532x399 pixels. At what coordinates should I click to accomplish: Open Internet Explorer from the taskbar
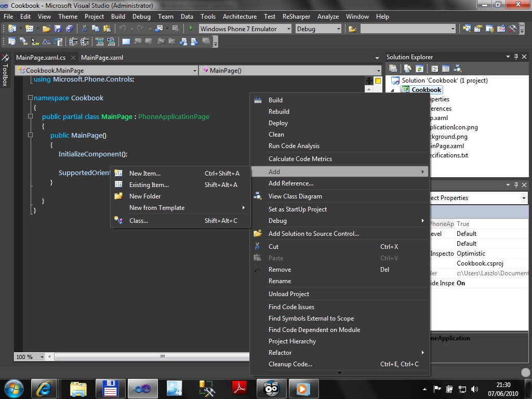[x=45, y=389]
